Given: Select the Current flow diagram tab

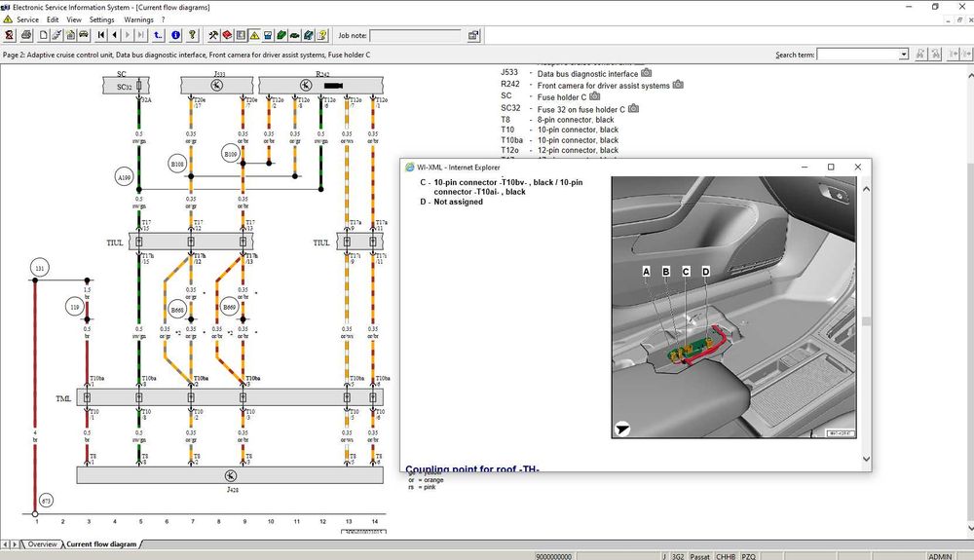Looking at the screenshot, I should pyautogui.click(x=101, y=544).
